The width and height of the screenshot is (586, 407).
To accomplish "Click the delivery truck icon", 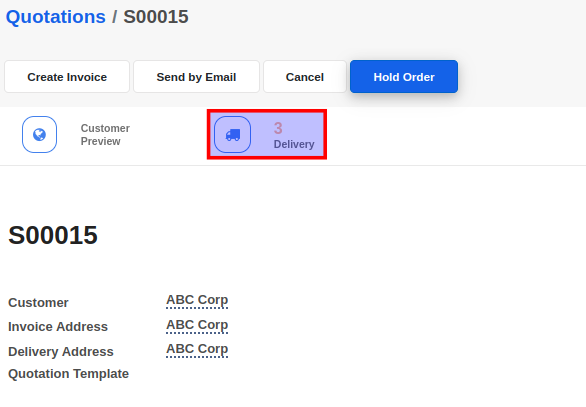I will click(x=232, y=135).
